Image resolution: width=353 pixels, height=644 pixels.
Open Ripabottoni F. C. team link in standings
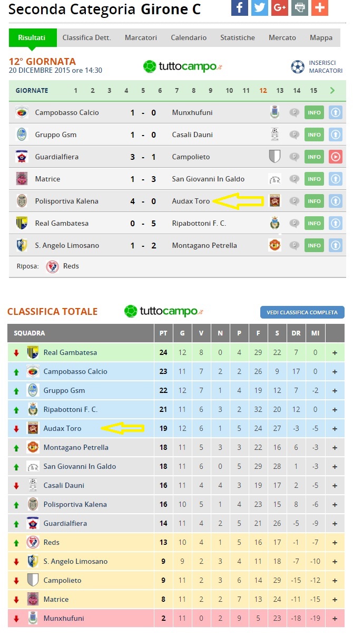(71, 410)
